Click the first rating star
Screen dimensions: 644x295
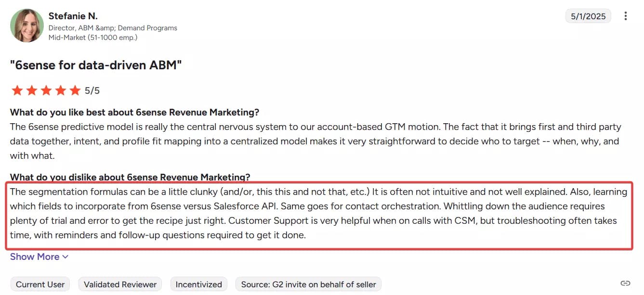click(x=17, y=90)
